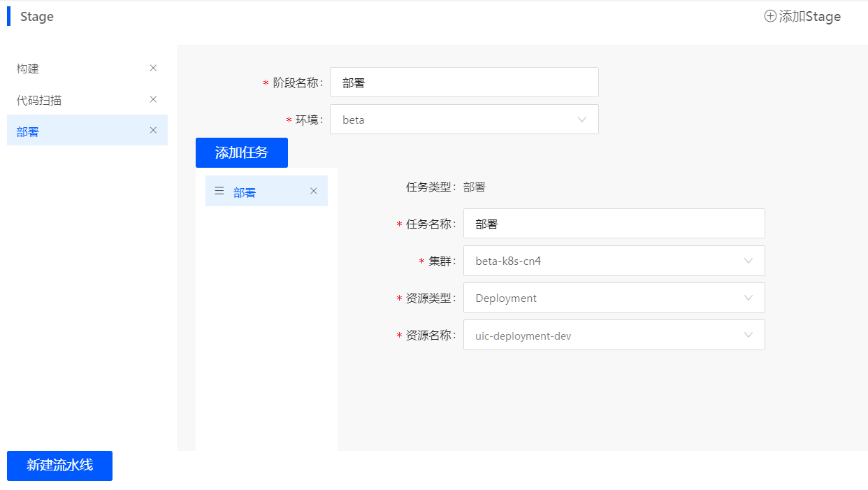Switch to the 代码扫描 stage
This screenshot has height=490, width=868.
38,99
